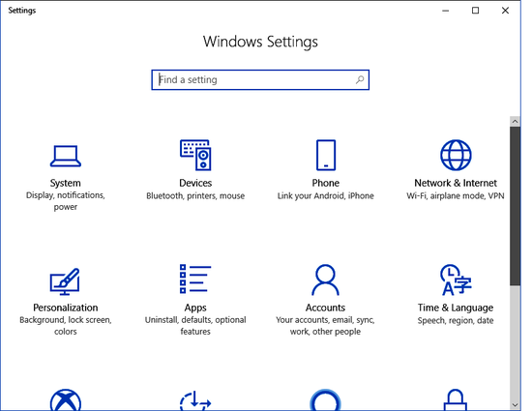Open the Personalization paintbrush icon
532x411 pixels.
(65, 281)
